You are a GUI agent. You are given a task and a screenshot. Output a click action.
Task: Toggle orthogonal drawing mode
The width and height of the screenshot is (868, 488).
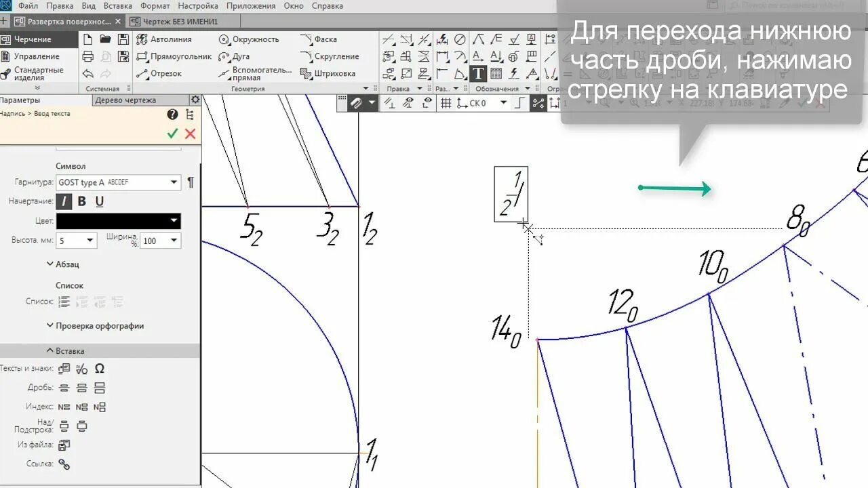coord(520,103)
